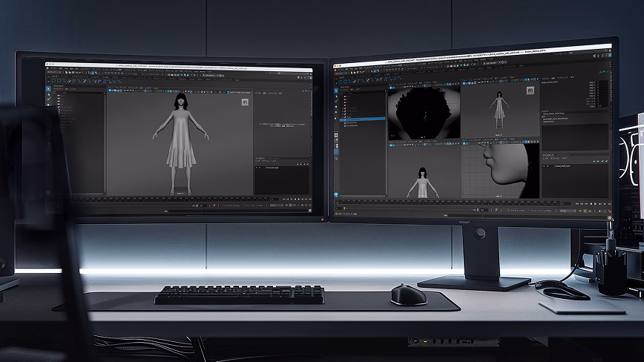Choose NURBS circle shelf icon on left monitor
This screenshot has width=644, height=362.
click(53, 81)
